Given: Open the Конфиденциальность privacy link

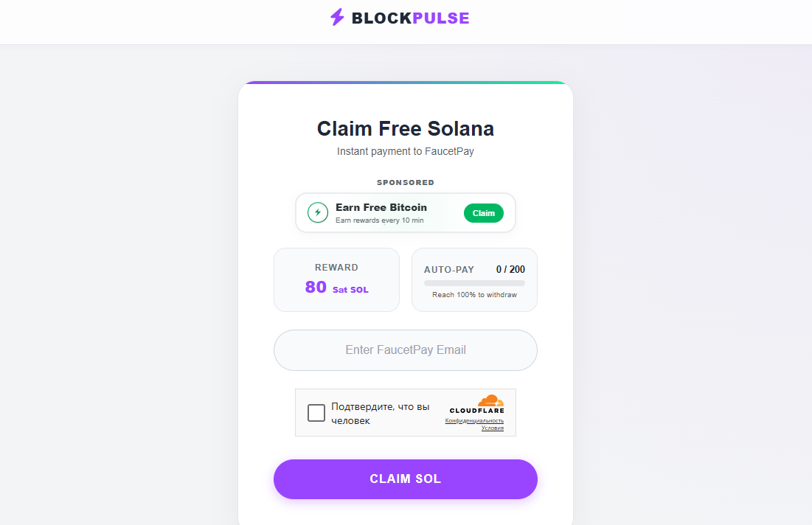Looking at the screenshot, I should (x=474, y=420).
